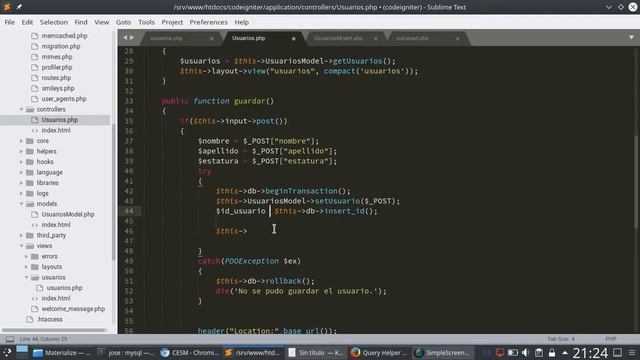Toggle side bar icon in status bar
The width and height of the screenshot is (640, 360).
10,339
